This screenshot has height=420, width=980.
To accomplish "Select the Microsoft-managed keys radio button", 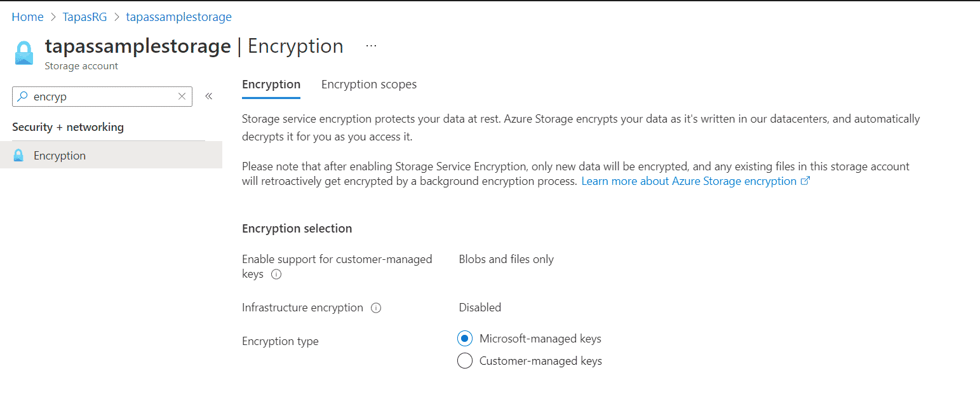I will pyautogui.click(x=464, y=338).
